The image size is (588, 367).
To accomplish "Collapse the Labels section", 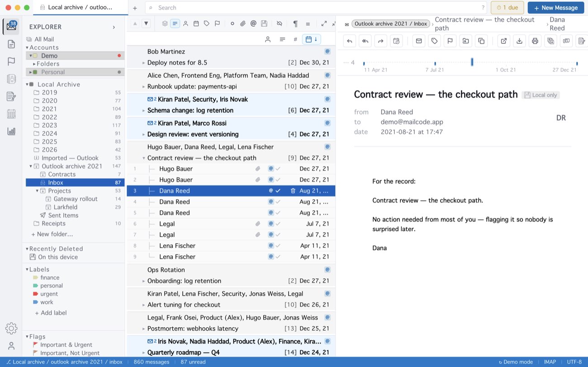I will (27, 269).
